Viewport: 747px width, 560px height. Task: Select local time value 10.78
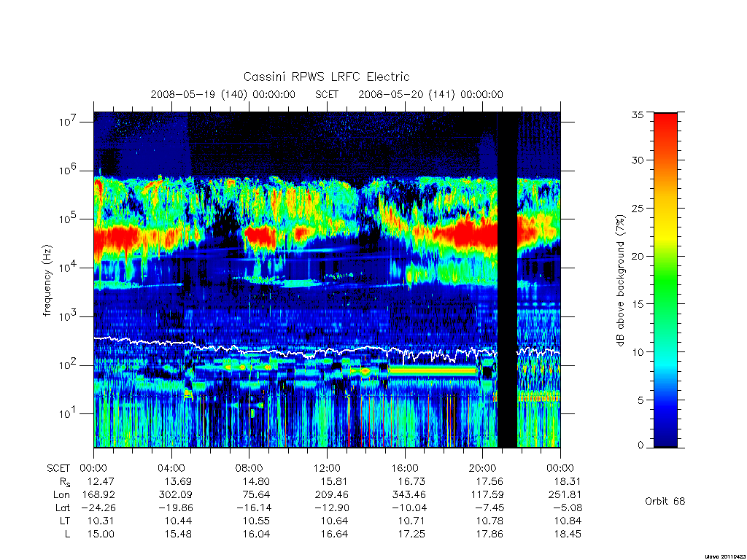pos(489,521)
